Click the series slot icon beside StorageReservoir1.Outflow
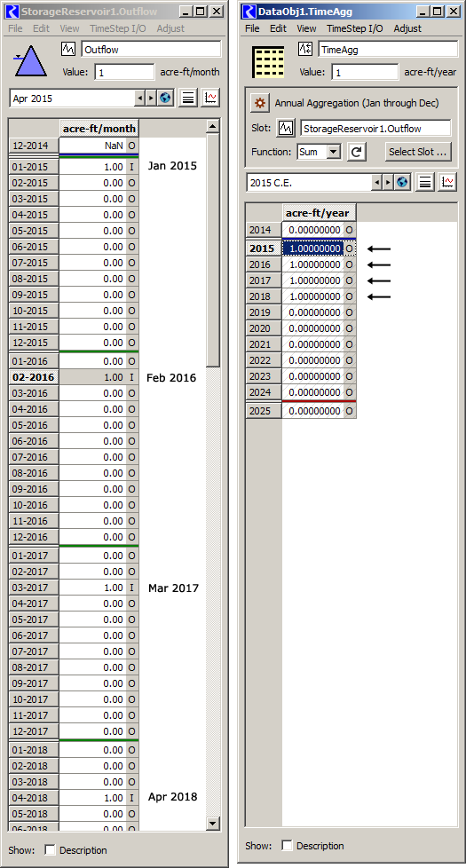 [286, 128]
